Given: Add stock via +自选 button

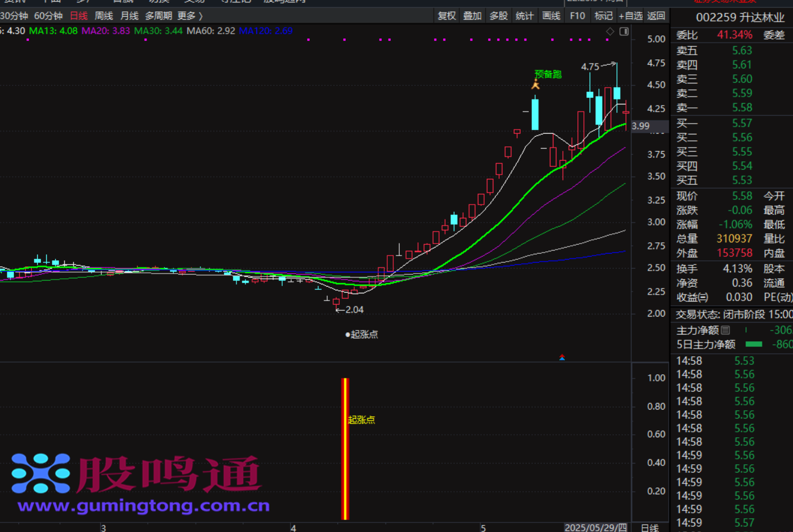Looking at the screenshot, I should (630, 16).
